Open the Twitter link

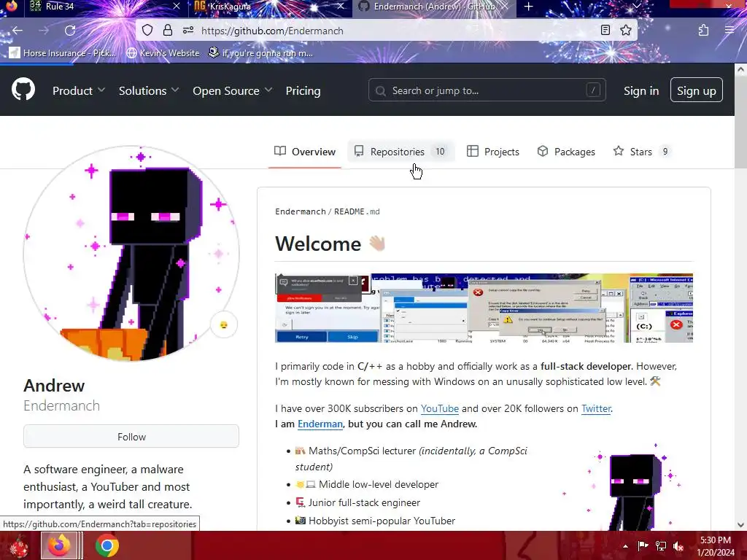[596, 408]
